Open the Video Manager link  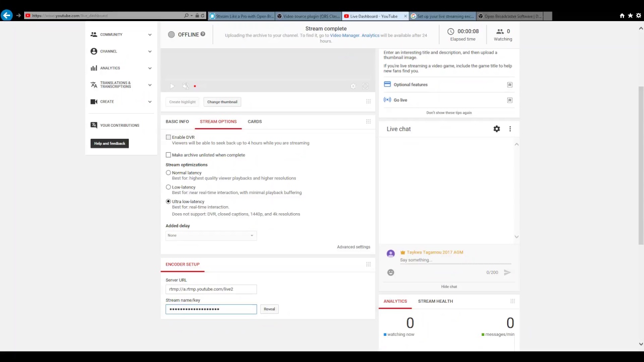click(x=345, y=35)
